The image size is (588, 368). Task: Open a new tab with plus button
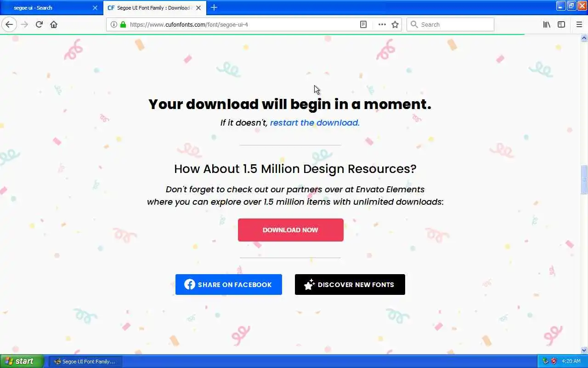coord(214,8)
